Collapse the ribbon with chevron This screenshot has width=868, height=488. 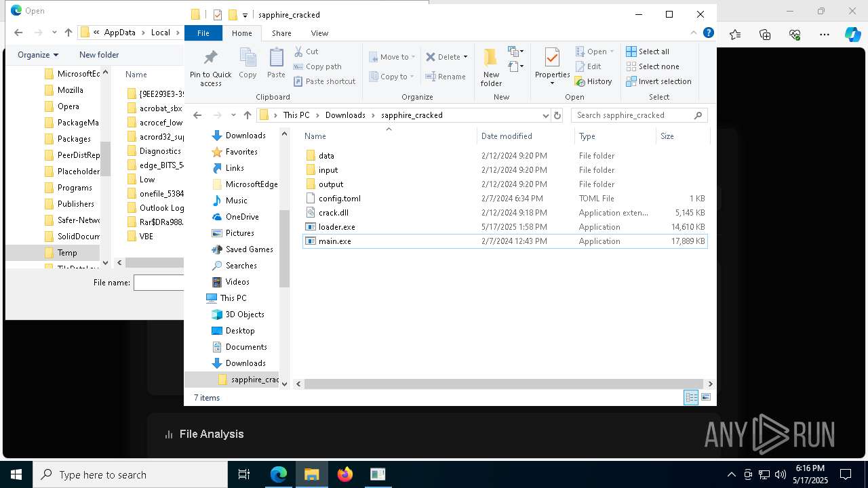click(694, 33)
